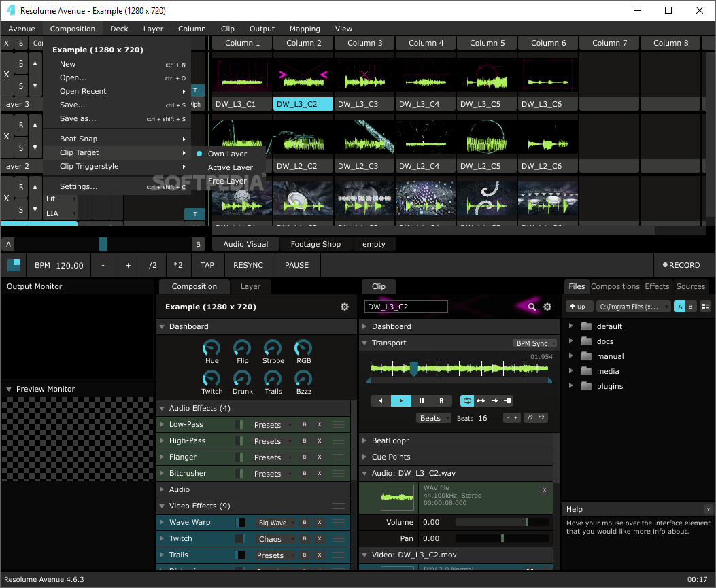This screenshot has height=588, width=716.
Task: Open the BPM Sync dropdown
Action: click(534, 343)
